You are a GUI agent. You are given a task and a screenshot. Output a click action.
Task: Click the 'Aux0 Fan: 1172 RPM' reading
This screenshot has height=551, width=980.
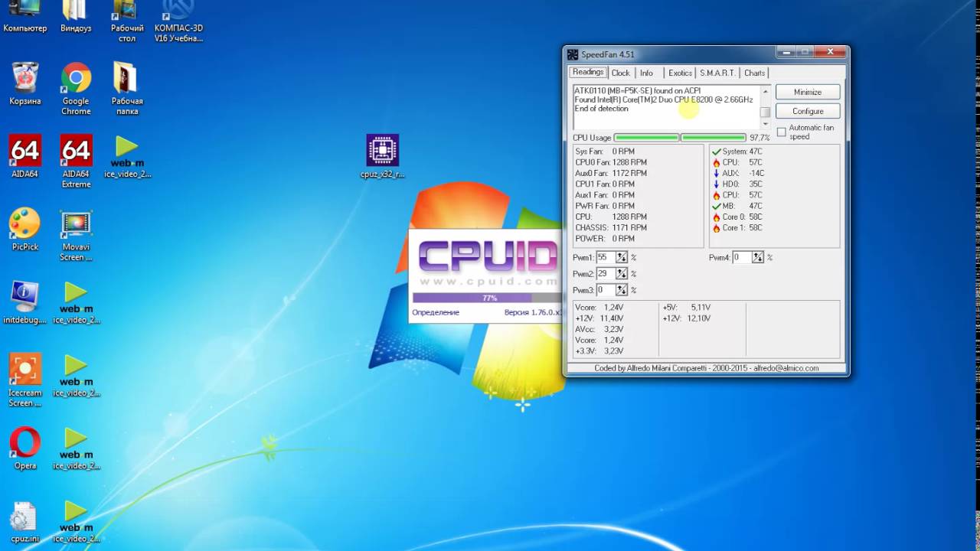pyautogui.click(x=611, y=173)
